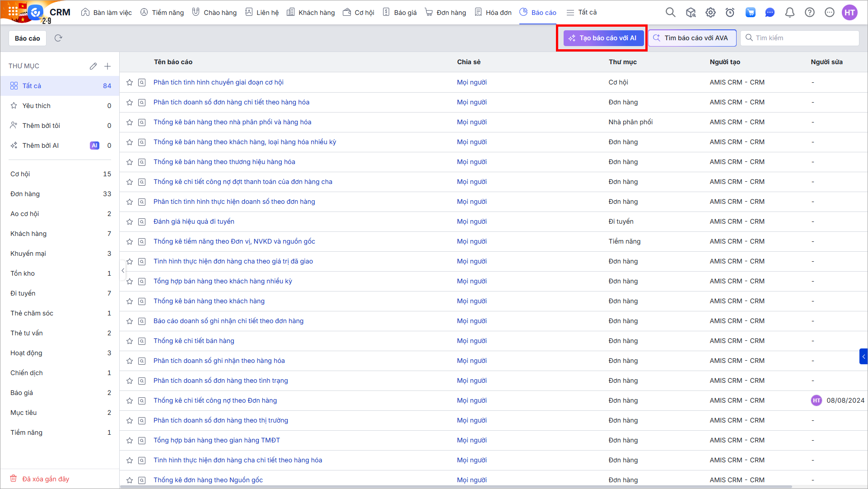Screen dimensions: 868x489
Task: Open report Phân tích doanh số đơn hàng theo thị trường
Action: (x=220, y=420)
